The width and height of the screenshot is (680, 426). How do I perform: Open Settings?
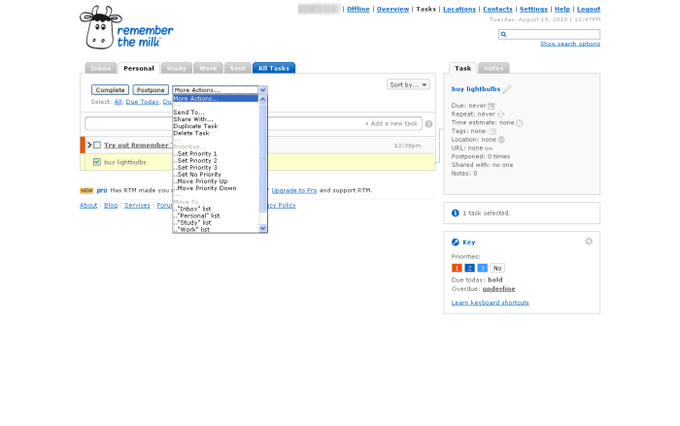click(533, 9)
